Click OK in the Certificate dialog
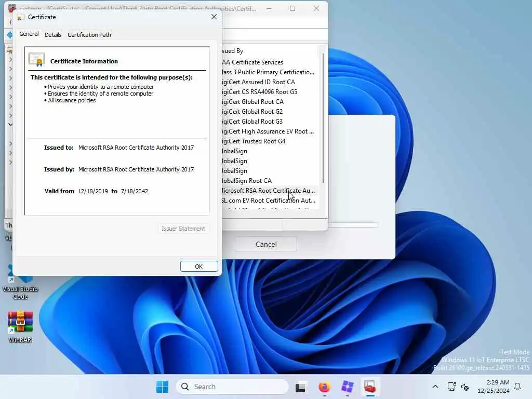The width and height of the screenshot is (532, 399). [199, 267]
